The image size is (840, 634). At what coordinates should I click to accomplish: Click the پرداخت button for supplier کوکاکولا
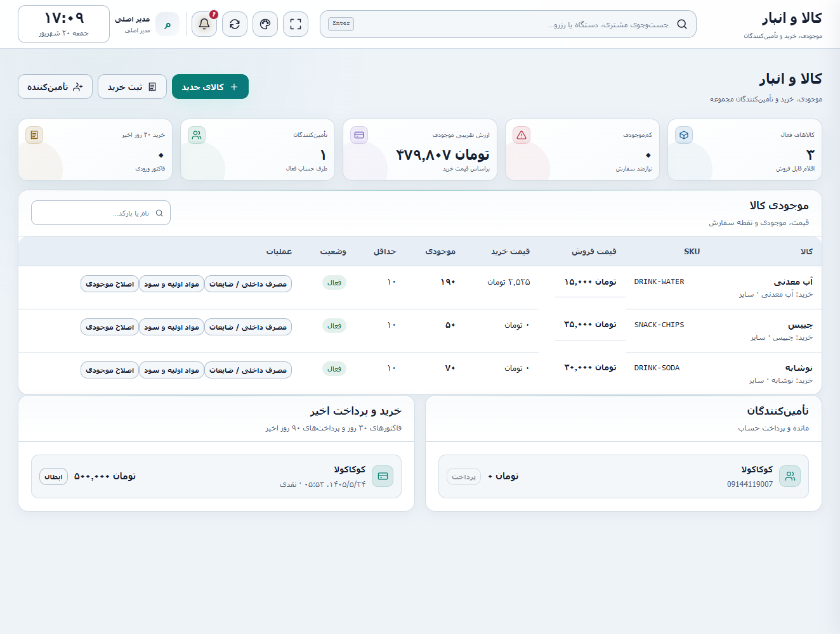(464, 476)
